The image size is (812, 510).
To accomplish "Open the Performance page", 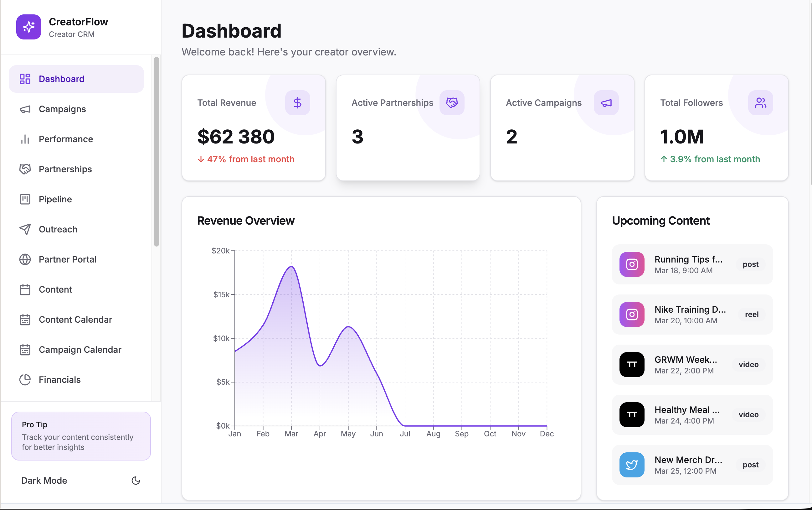I will coord(76,139).
